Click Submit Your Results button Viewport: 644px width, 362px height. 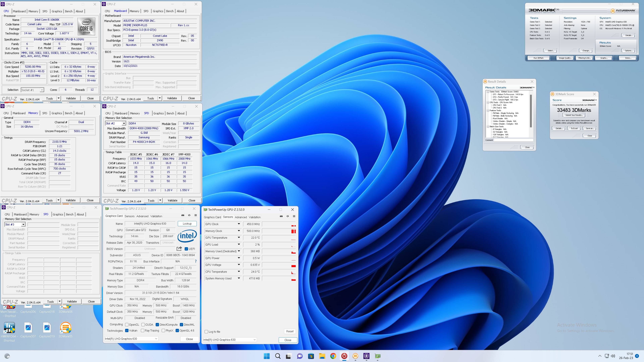574,115
